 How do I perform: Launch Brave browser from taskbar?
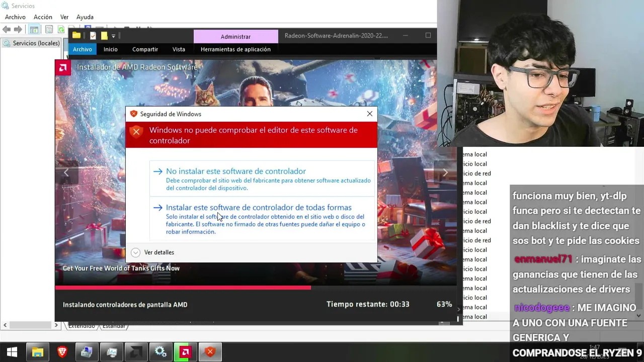click(62, 352)
